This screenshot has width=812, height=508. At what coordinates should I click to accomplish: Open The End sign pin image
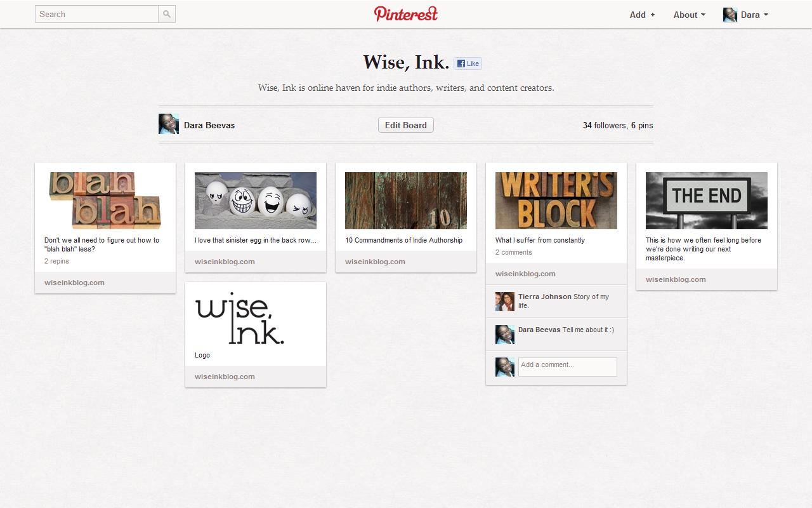click(707, 201)
